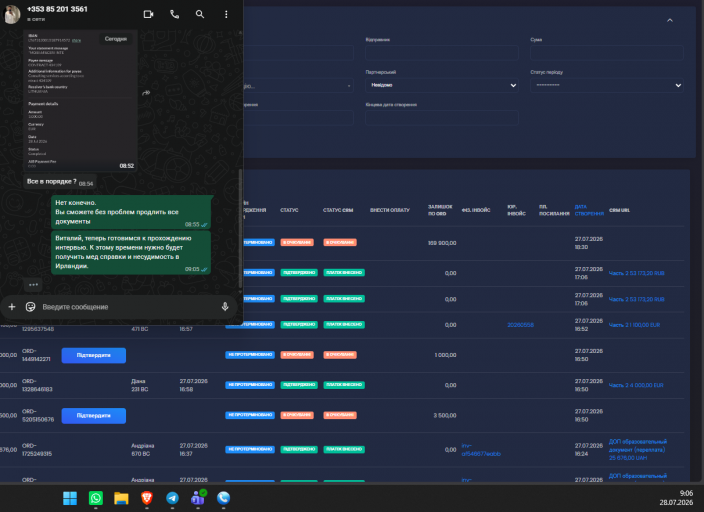
Task: Click the plus attachment icon
Action: coord(12,307)
